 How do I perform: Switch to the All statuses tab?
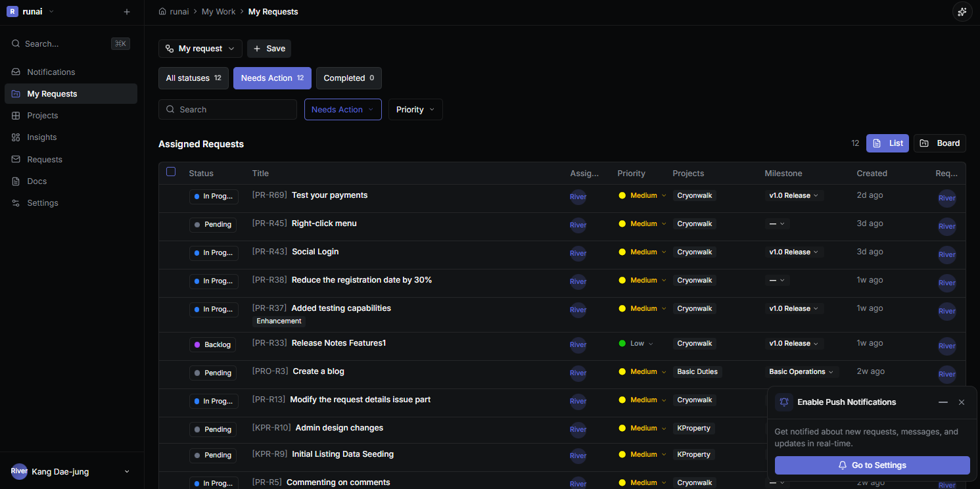coord(193,78)
